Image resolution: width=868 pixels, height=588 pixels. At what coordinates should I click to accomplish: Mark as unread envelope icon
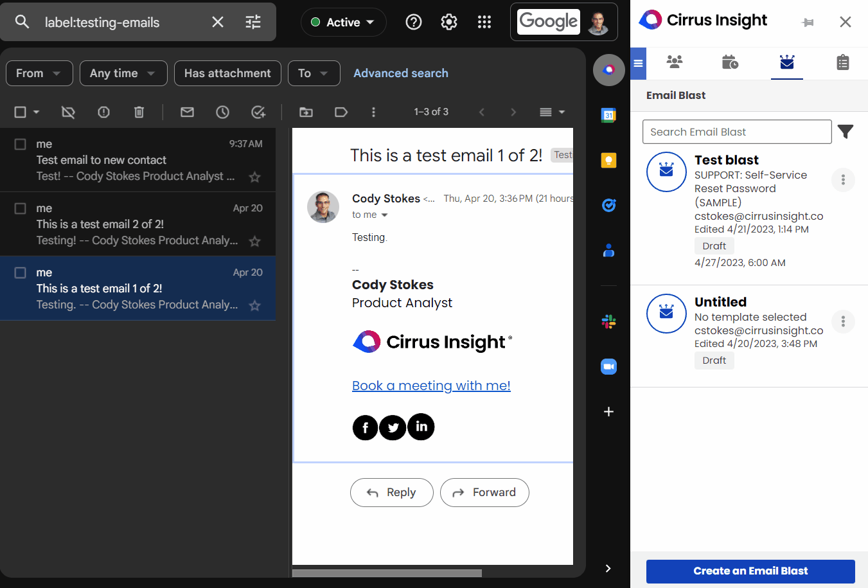click(187, 112)
